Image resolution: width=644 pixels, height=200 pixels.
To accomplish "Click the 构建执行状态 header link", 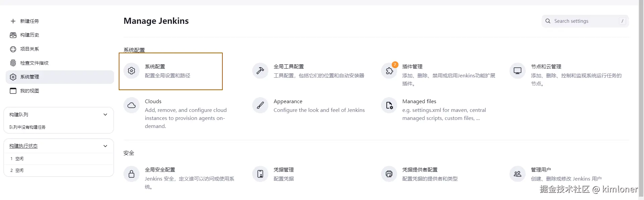I will click(23, 146).
